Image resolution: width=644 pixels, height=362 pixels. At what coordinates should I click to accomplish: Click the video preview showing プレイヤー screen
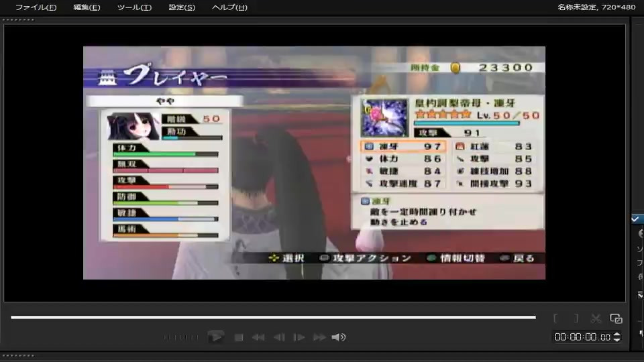[314, 163]
